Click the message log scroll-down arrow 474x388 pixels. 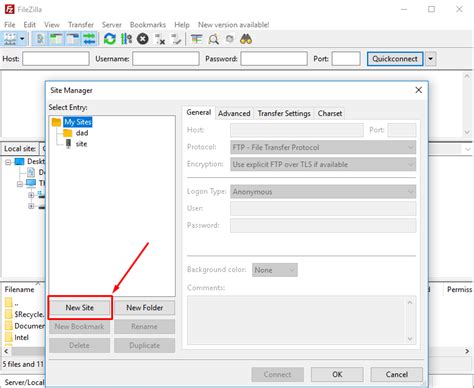(x=467, y=132)
